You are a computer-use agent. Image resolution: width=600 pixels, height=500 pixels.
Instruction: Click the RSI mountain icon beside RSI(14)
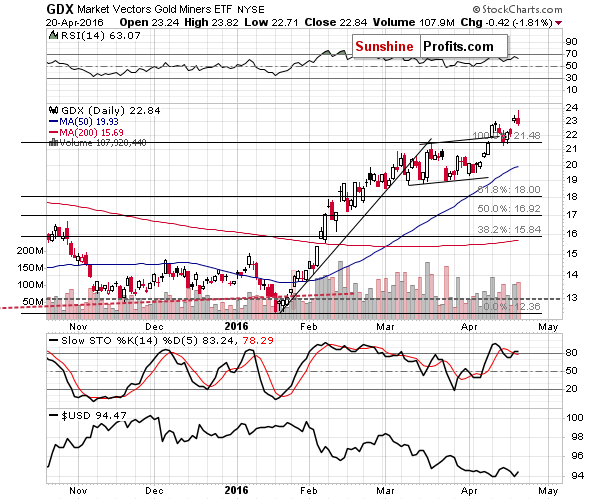(x=53, y=36)
